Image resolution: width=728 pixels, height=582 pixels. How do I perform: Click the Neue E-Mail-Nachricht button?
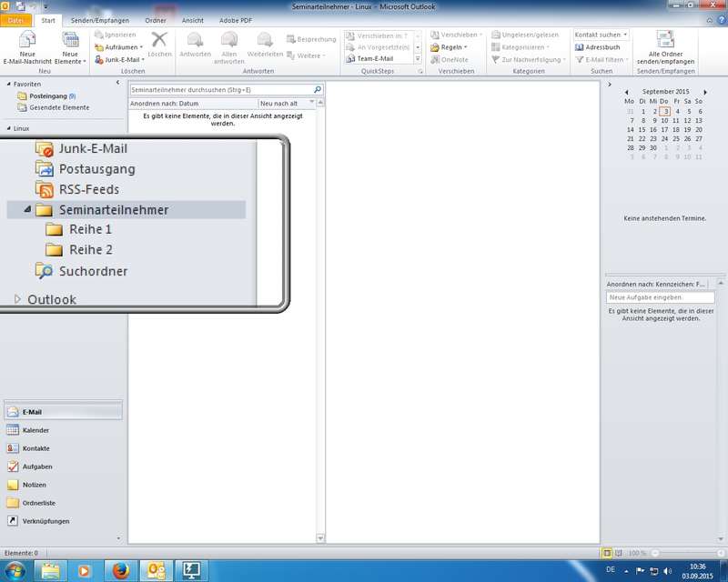(28, 47)
